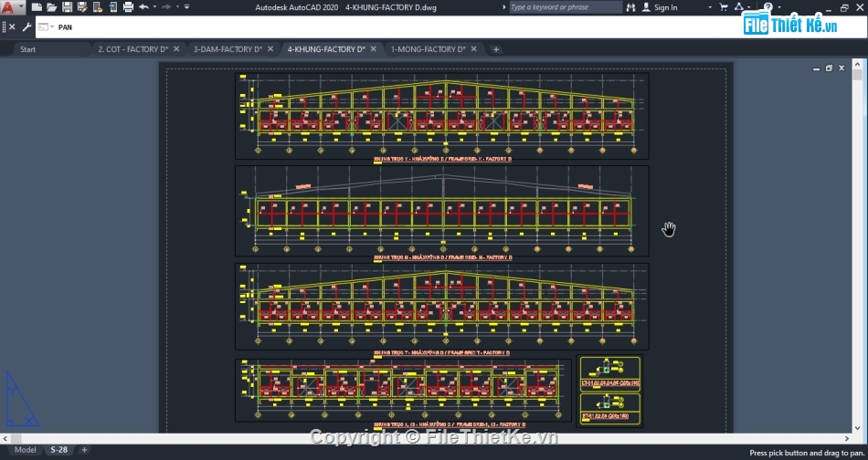Viewport: 868px width, 460px height.
Task: Click vertical scrollbar down arrow
Action: 857,428
